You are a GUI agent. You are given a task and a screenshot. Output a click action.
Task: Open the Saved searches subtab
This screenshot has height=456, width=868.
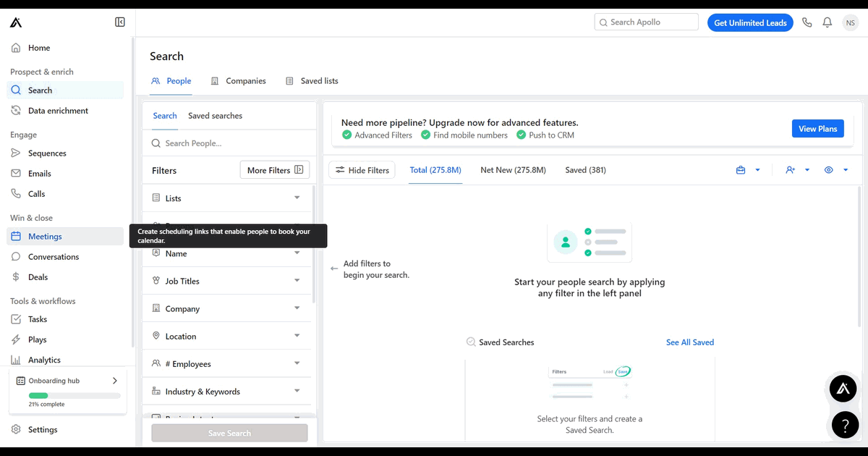(215, 116)
